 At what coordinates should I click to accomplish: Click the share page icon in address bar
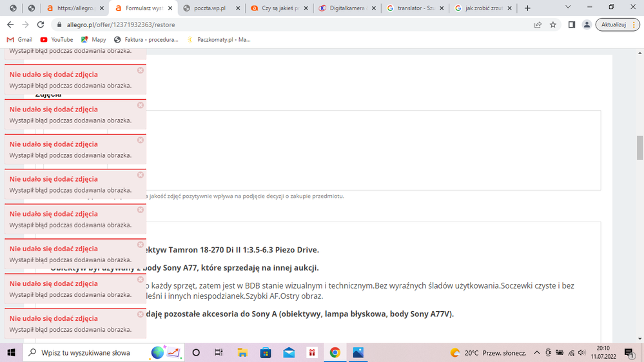click(538, 24)
